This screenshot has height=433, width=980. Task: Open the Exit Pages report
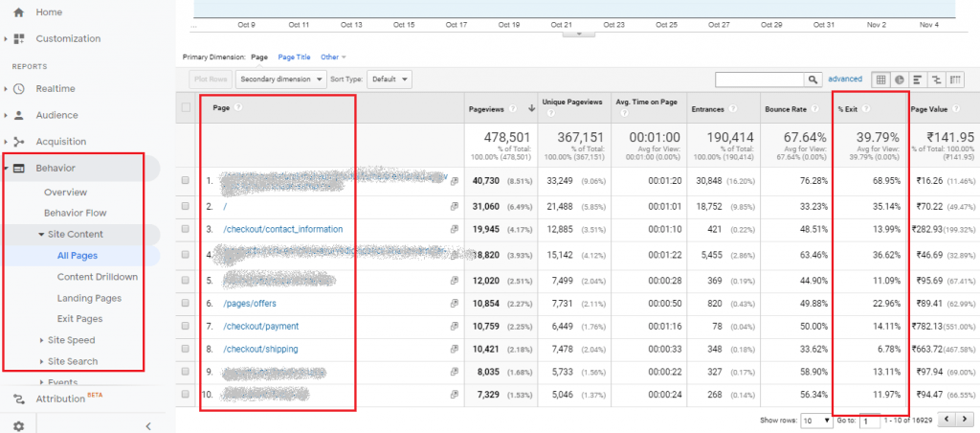point(80,319)
